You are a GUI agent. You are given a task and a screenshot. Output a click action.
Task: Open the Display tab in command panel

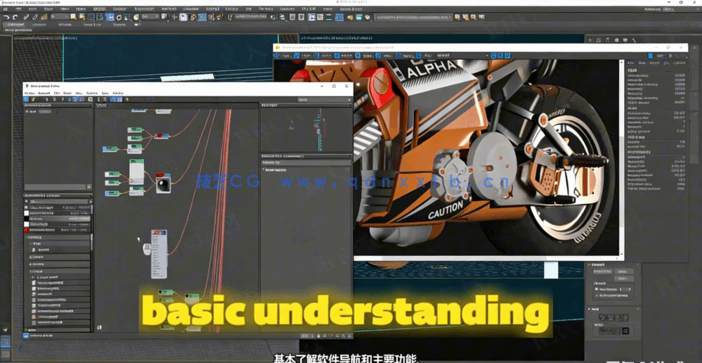click(625, 40)
